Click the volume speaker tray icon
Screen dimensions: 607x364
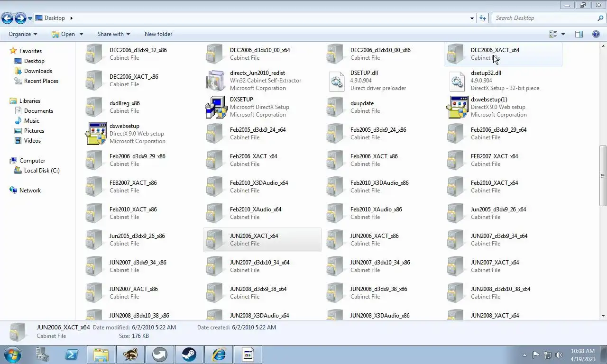tap(559, 355)
